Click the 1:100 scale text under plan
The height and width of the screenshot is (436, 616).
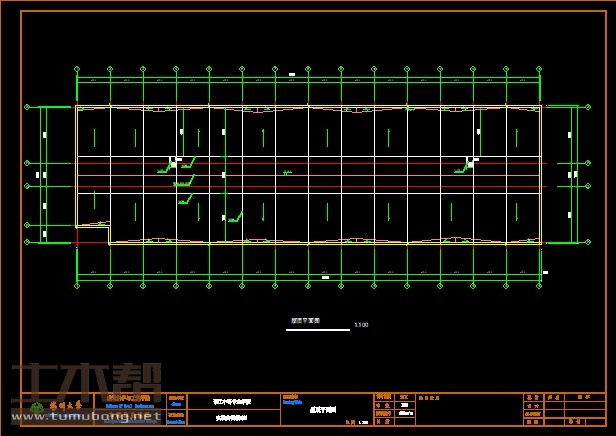click(x=361, y=325)
